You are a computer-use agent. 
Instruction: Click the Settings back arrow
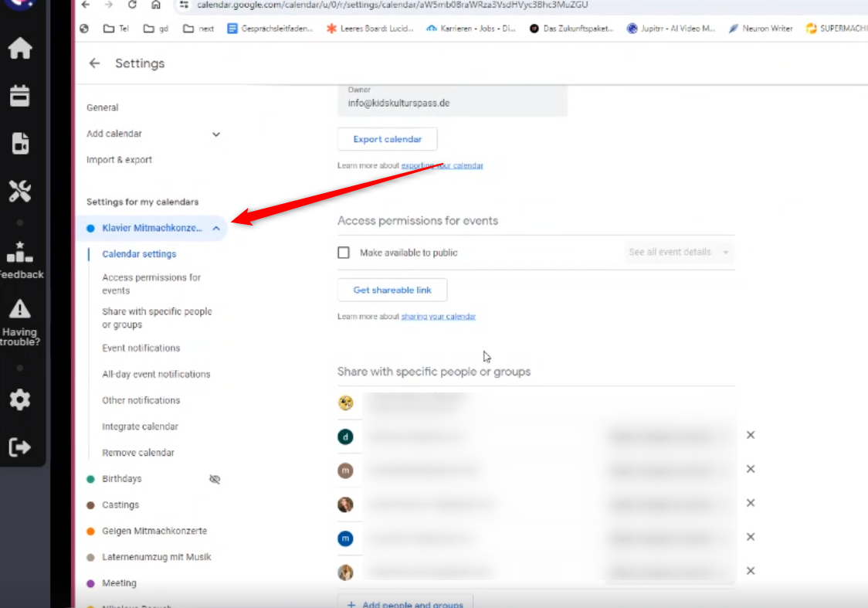95,63
